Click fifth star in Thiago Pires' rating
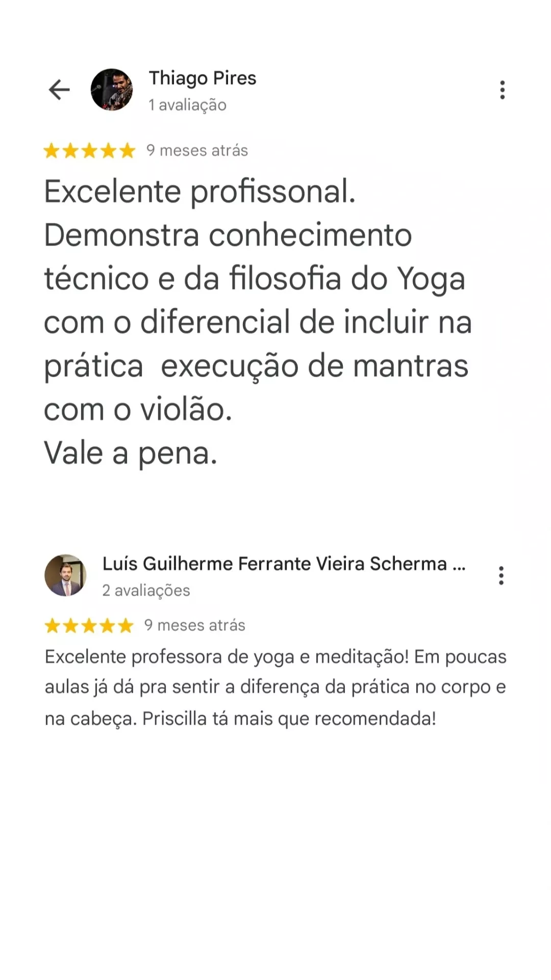Viewport: 551px width, 980px height. (x=127, y=151)
